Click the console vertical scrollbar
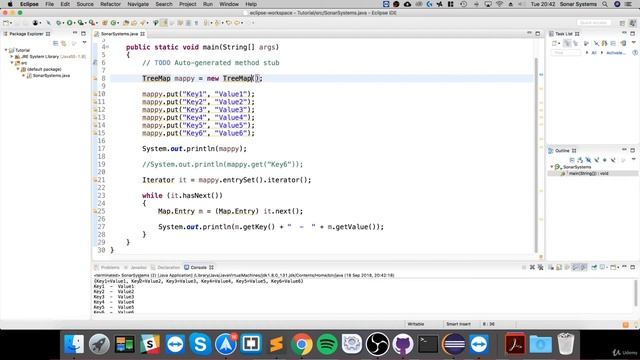Image resolution: width=640 pixels, height=360 pixels. 636,293
